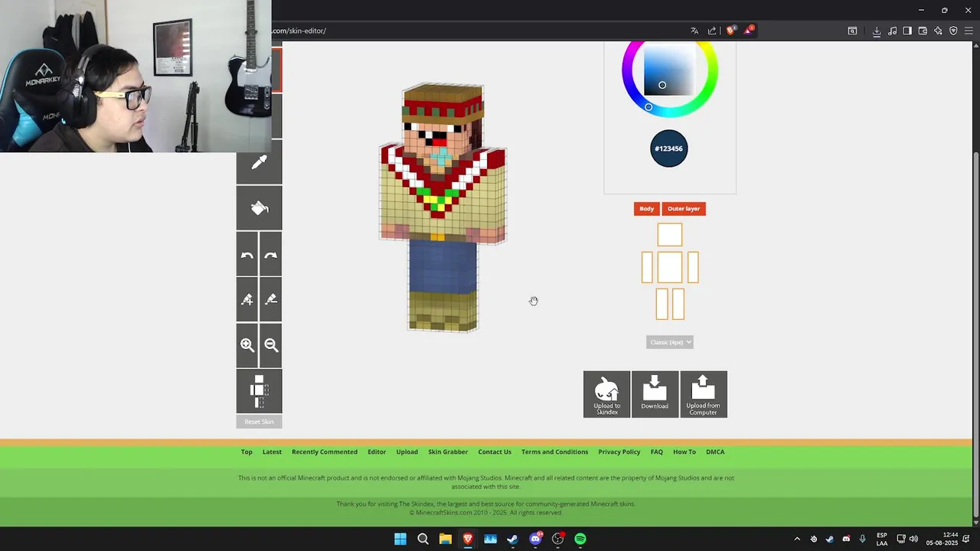Viewport: 980px width, 551px height.
Task: Click the browser translate page icon
Action: click(694, 31)
